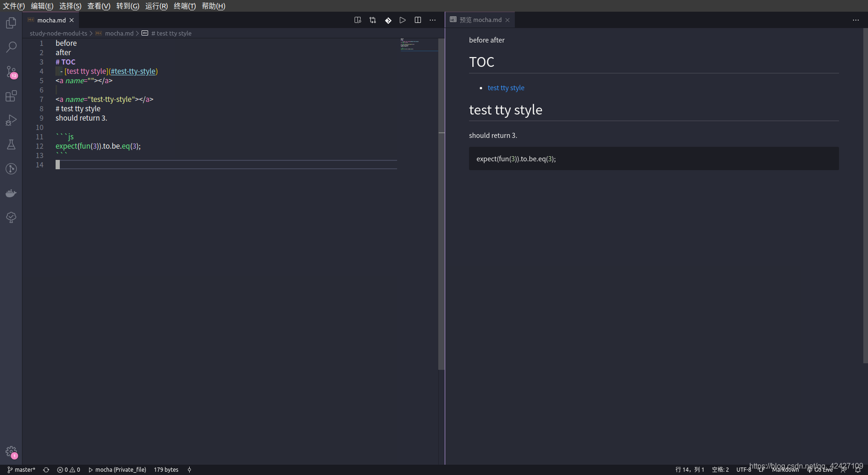Click '# TOC' heading on line 3
Image resolution: width=868 pixels, height=475 pixels.
pyautogui.click(x=65, y=62)
